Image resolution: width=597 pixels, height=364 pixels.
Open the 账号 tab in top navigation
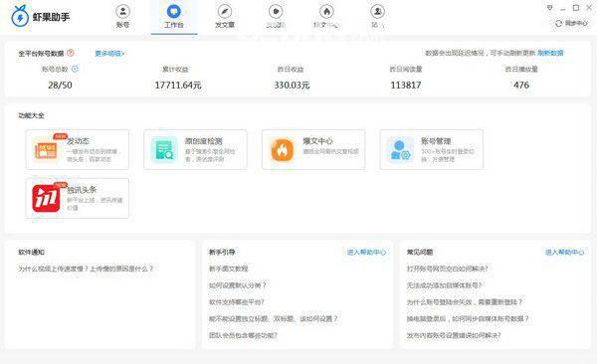tap(122, 16)
